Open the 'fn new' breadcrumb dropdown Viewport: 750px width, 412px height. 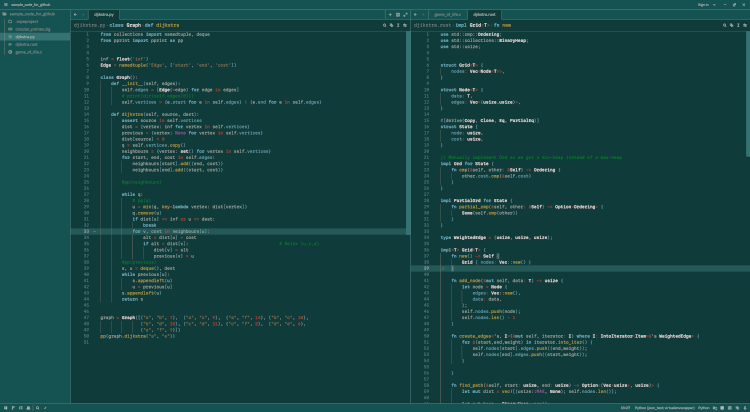(502, 25)
